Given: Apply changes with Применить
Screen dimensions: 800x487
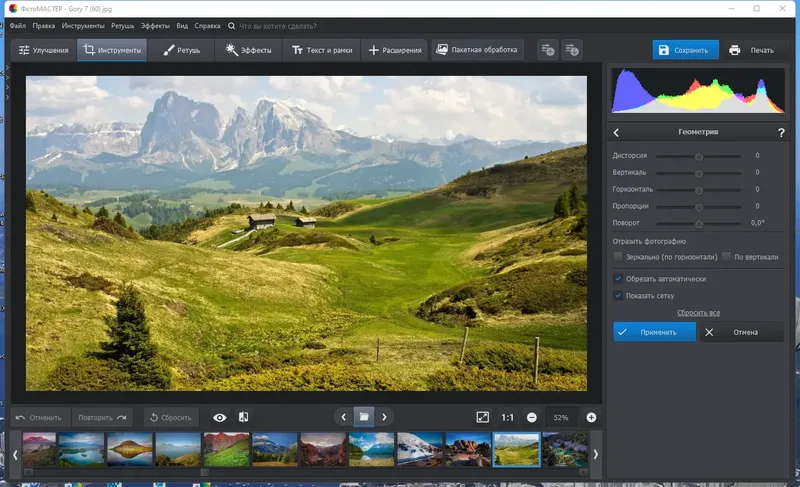Looking at the screenshot, I should click(655, 332).
